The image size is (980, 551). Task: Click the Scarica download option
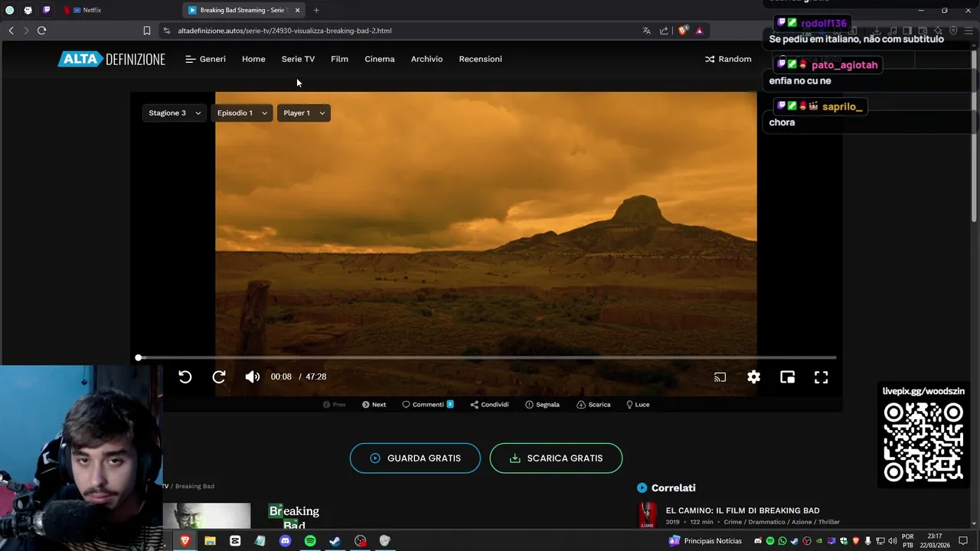(593, 404)
